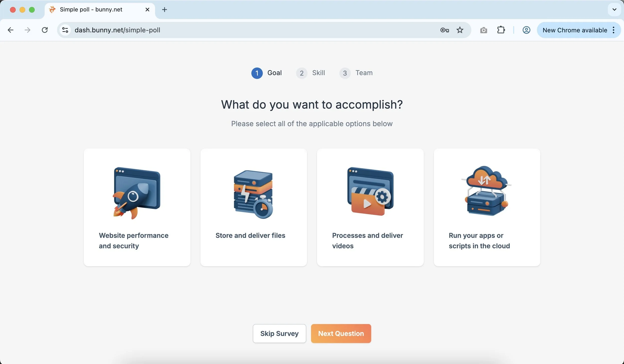Click the saved passwords key icon
Screen dimensions: 624x364
444,30
